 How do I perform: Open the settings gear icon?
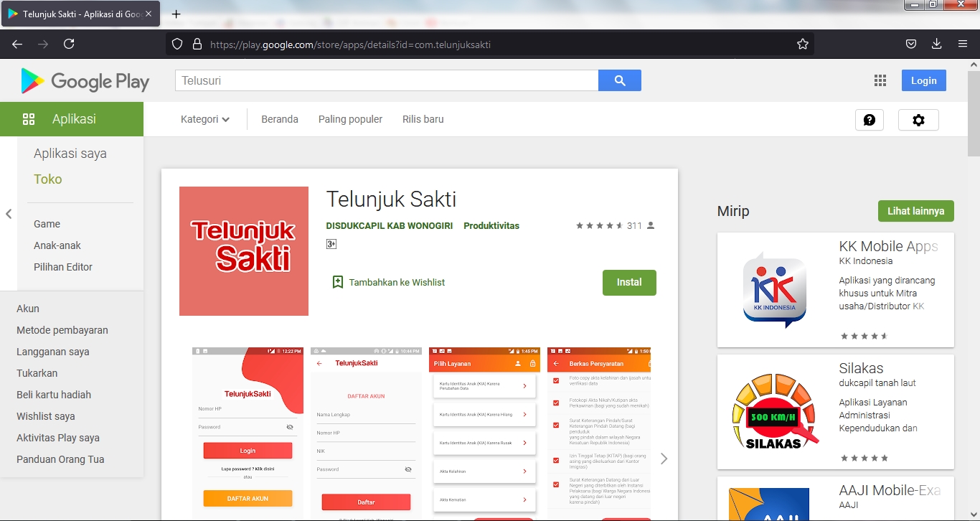point(918,120)
